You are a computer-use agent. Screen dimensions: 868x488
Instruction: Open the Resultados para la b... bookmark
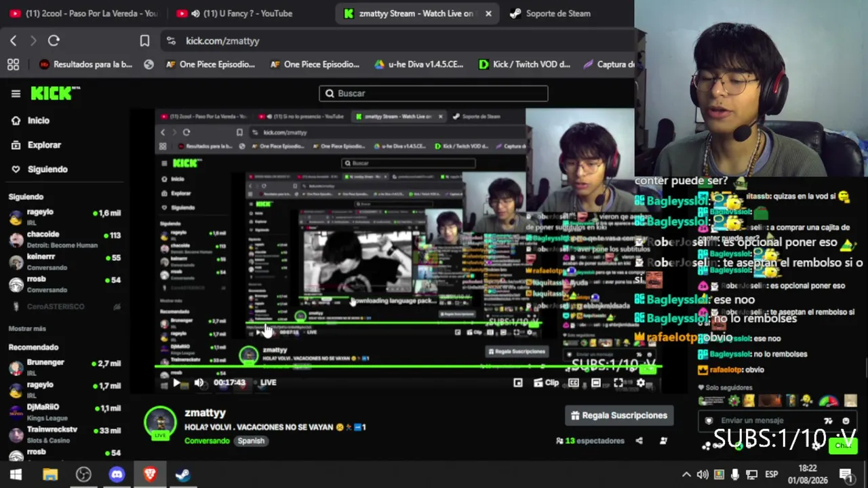pos(86,64)
